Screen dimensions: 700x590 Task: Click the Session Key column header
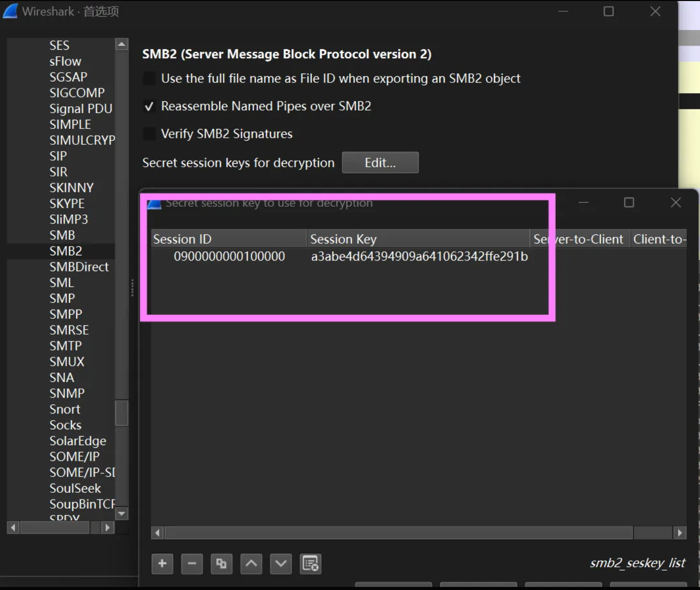pyautogui.click(x=418, y=239)
